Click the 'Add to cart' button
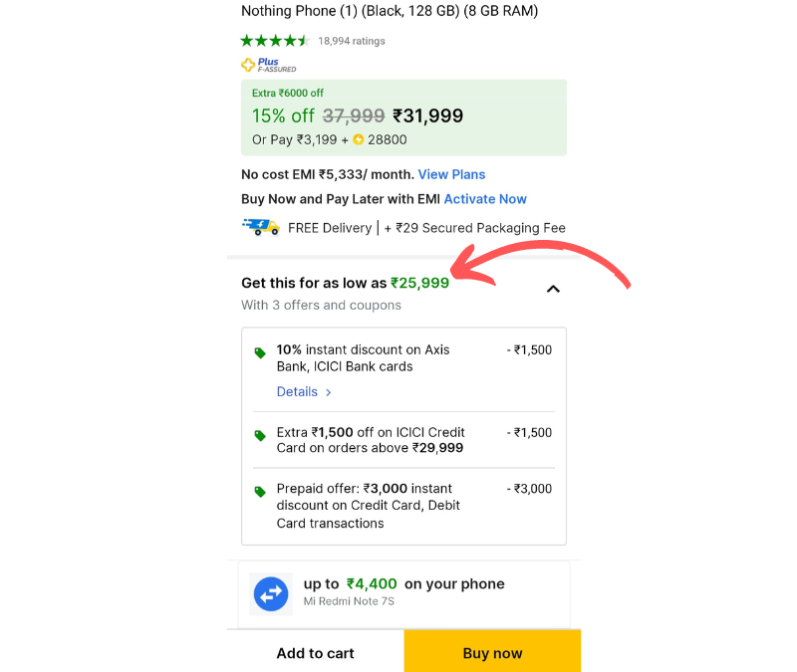The height and width of the screenshot is (672, 797). tap(315, 653)
